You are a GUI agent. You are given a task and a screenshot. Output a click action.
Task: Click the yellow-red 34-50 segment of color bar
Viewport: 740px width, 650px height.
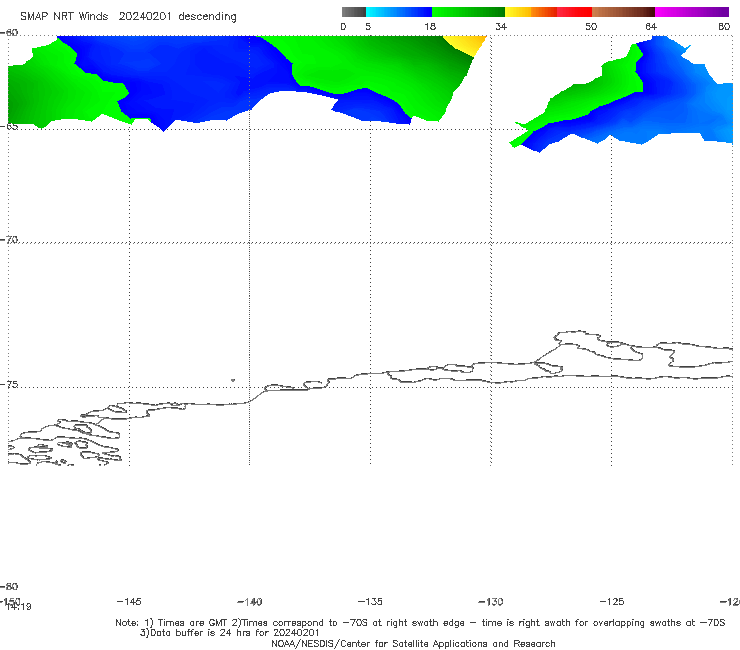(x=548, y=12)
